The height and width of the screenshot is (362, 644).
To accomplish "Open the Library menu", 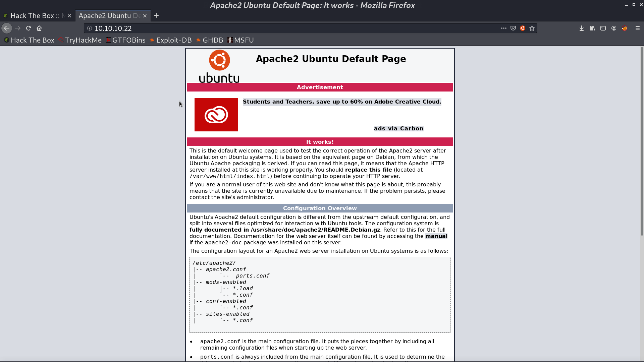I will [592, 28].
